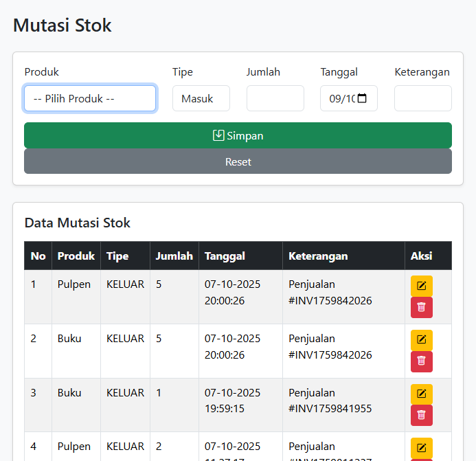Click Penjualan #INV1759841955 keterangan
The width and height of the screenshot is (476, 461).
click(330, 401)
